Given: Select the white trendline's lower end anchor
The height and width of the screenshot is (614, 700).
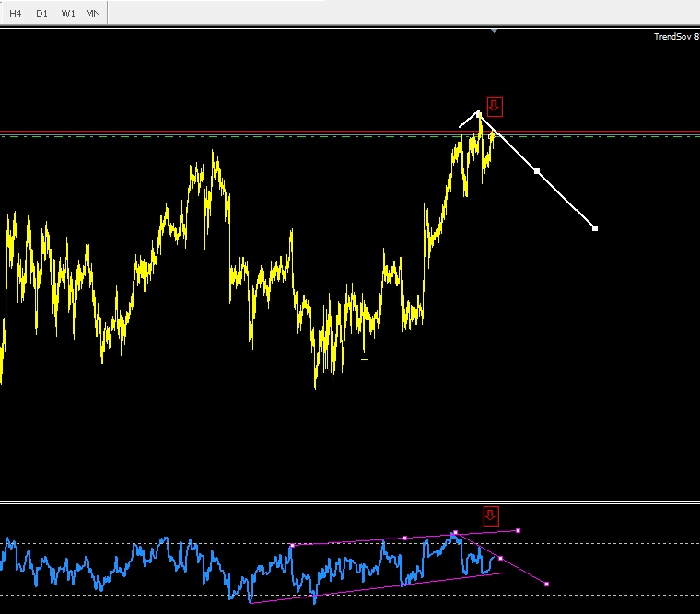Looking at the screenshot, I should click(595, 228).
